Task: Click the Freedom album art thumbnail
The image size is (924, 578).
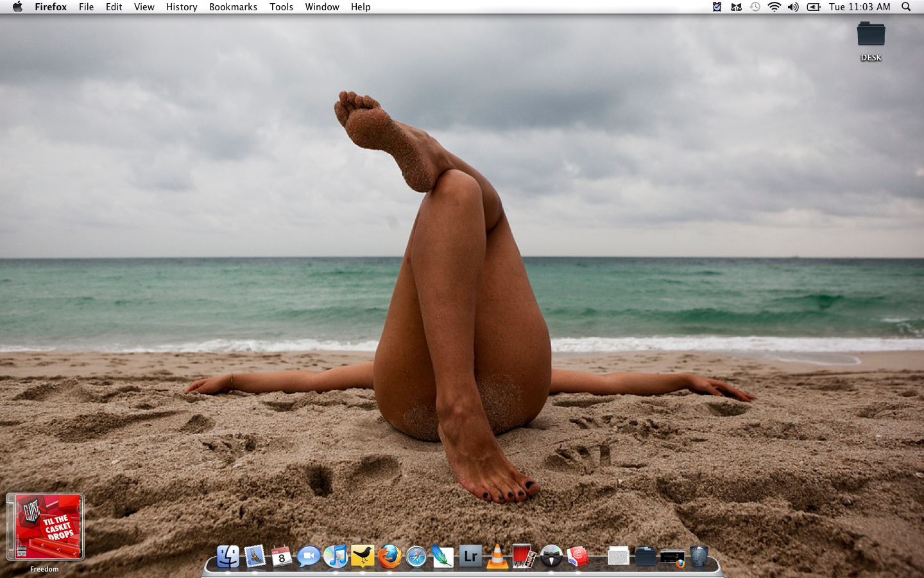Action: 45,527
